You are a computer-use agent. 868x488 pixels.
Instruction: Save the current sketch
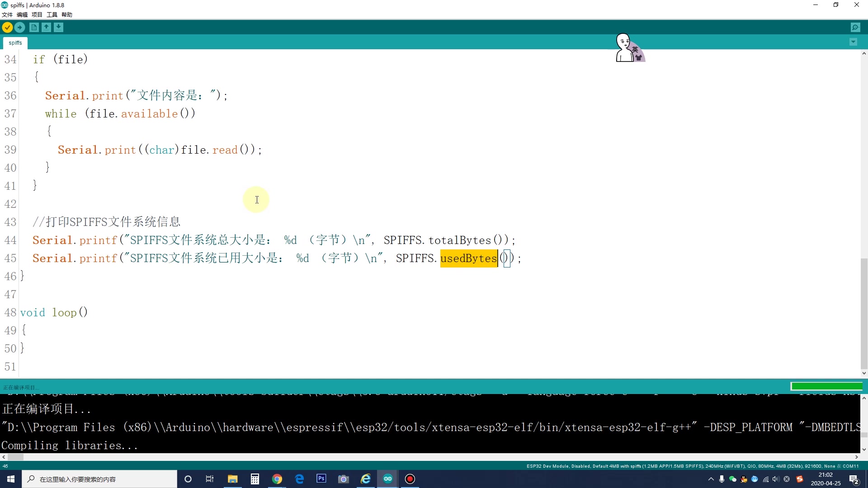[x=59, y=27]
